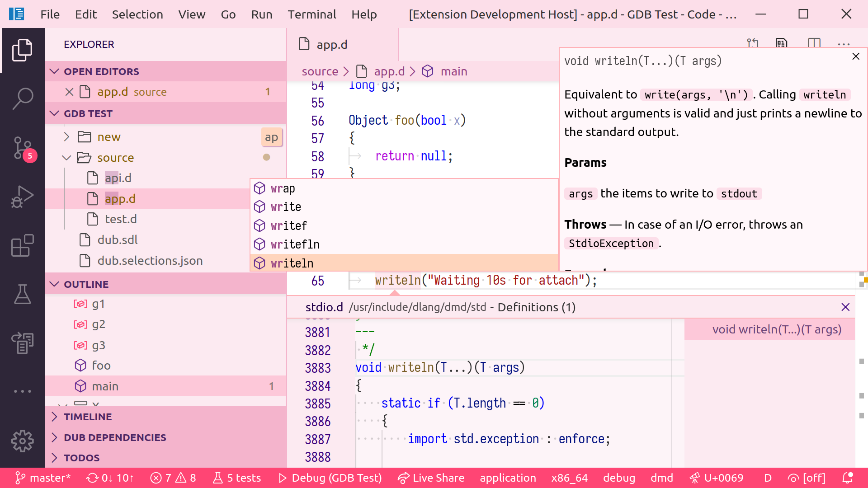Viewport: 868px width, 488px height.
Task: Open the Testing beaker icon in sidebar
Action: click(23, 294)
